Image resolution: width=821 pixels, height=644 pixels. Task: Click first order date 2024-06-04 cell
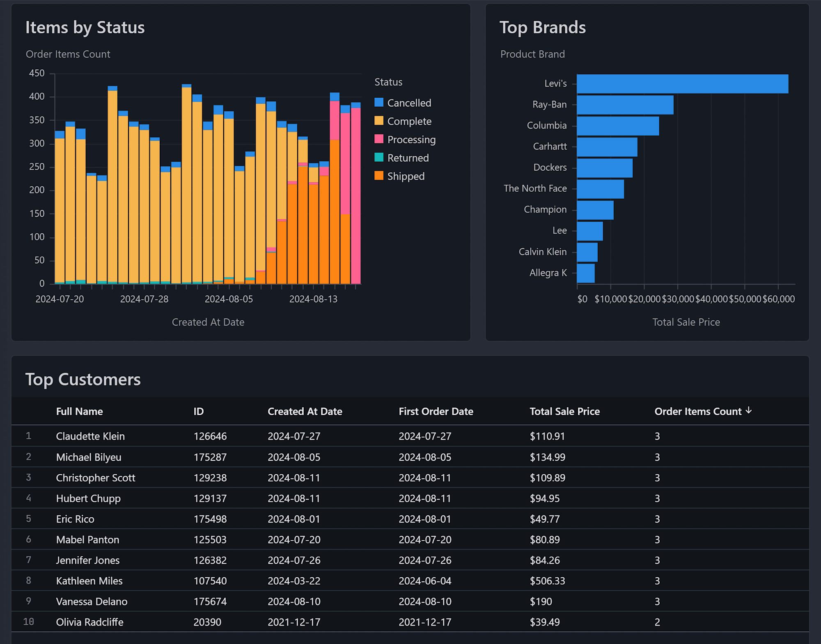(x=425, y=580)
